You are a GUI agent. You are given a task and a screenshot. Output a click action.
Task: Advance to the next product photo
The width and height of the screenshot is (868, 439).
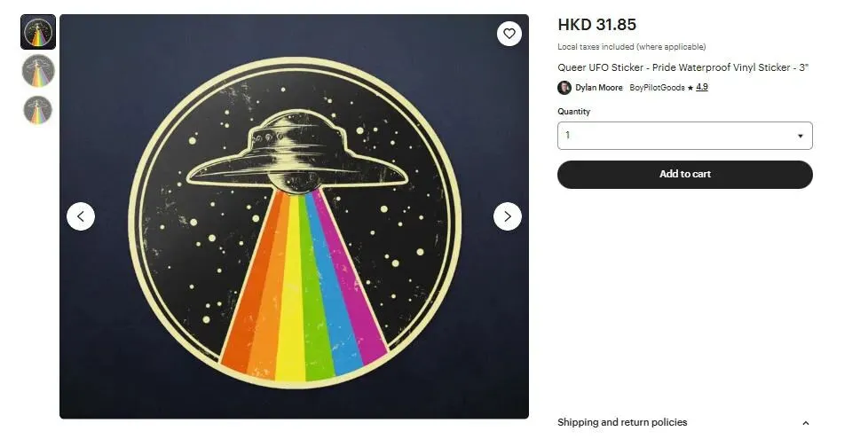point(507,216)
